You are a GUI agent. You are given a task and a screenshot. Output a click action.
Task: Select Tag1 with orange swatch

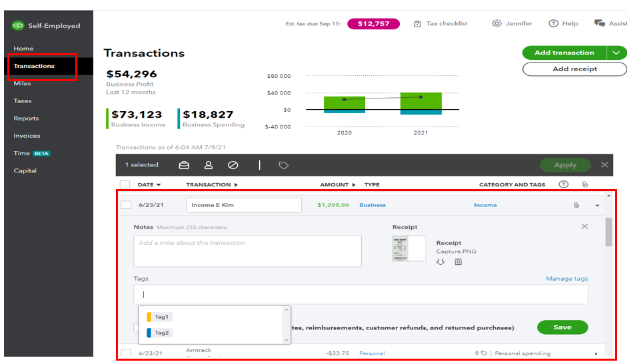coord(159,317)
